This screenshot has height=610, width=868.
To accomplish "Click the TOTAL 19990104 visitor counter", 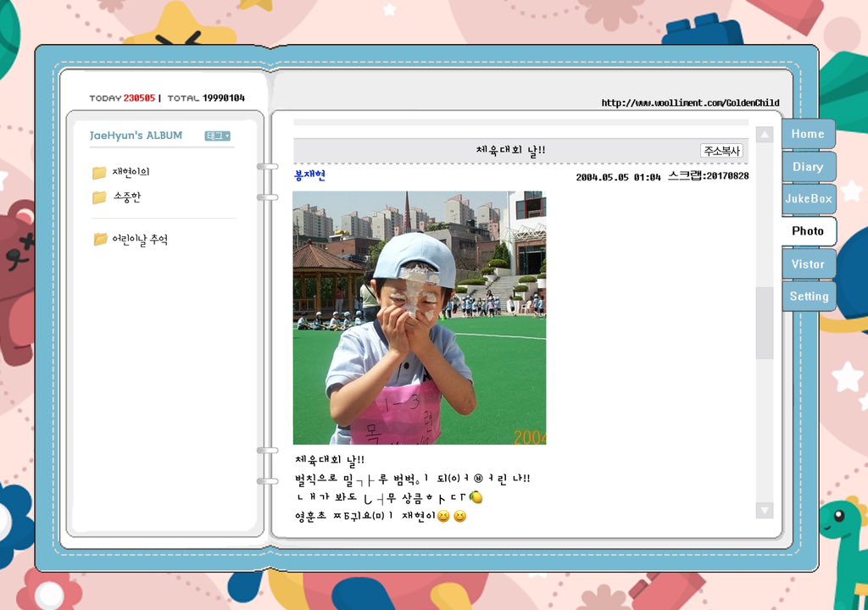I will 206,98.
